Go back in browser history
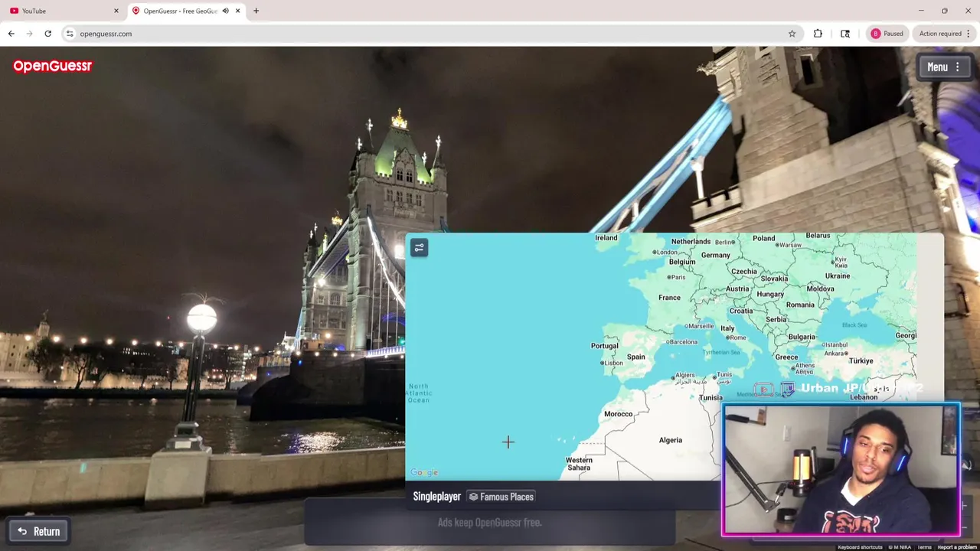This screenshot has height=551, width=980. pos(11,34)
